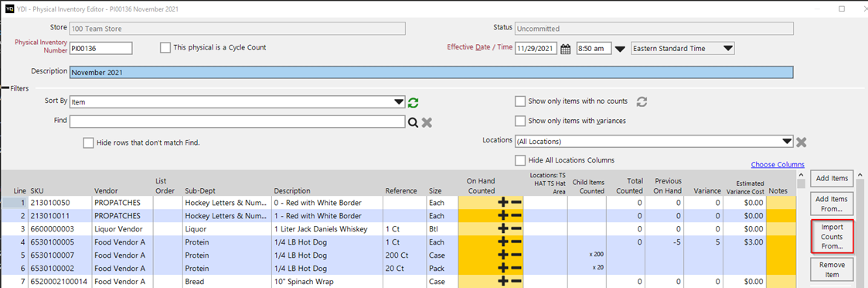
Task: Clear Locations filter with the gray X icon
Action: (x=801, y=142)
